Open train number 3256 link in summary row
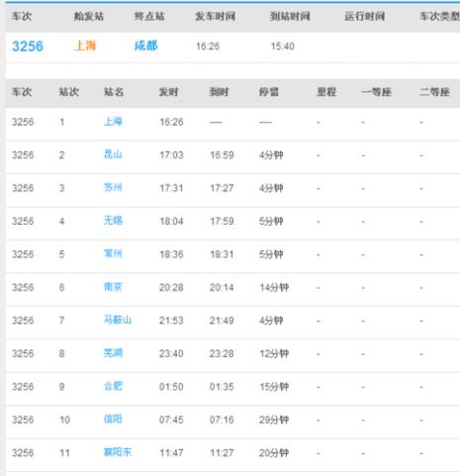This screenshot has height=476, width=460. click(28, 47)
